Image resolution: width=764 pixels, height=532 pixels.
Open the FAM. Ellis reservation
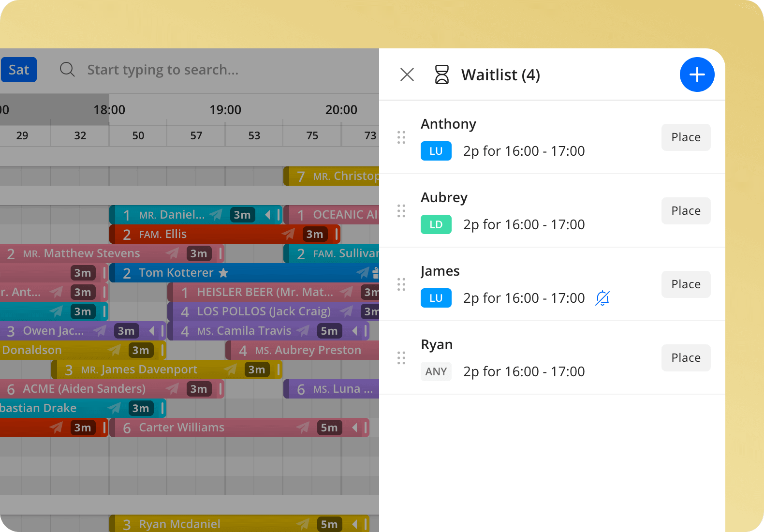tap(225, 234)
